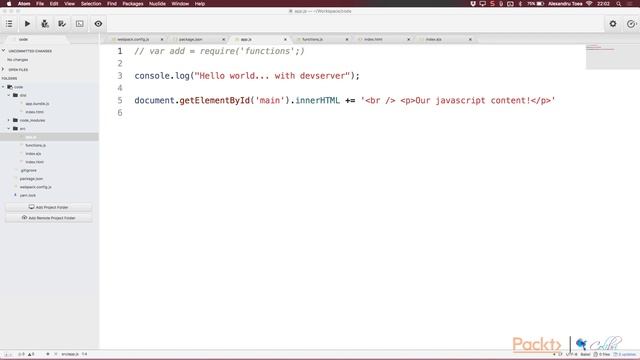640x360 pixels.
Task: Click Add Remote Project Folder button
Action: click(x=49, y=218)
